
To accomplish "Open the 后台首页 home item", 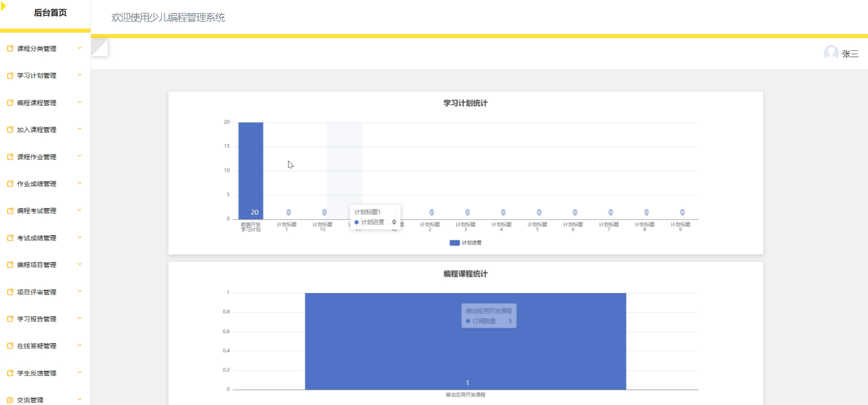I will click(50, 13).
